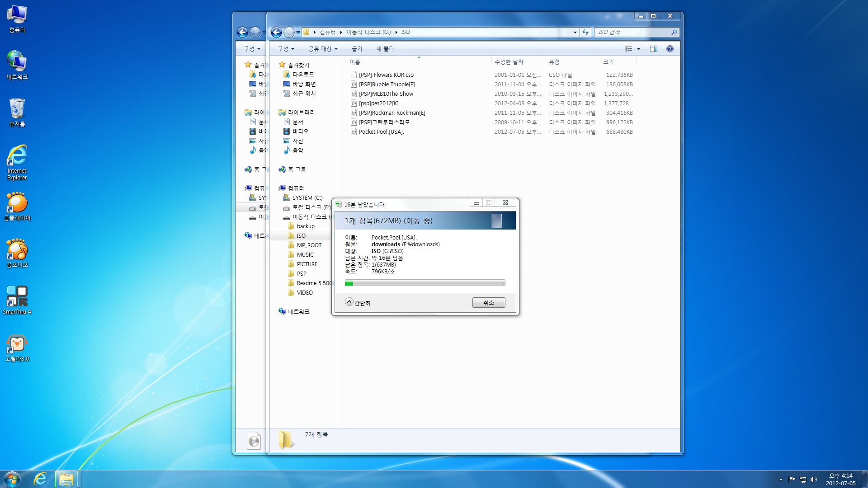Launch 고릴라3.0 desktop shortcut
The image size is (868, 488).
point(17,347)
